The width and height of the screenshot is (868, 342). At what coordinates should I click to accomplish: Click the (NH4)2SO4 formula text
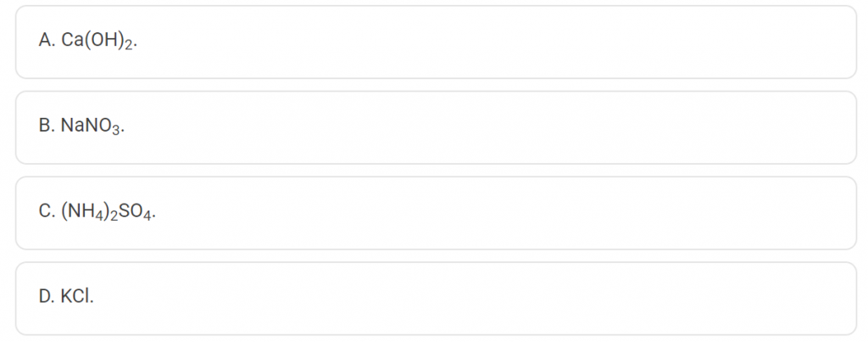point(108,212)
